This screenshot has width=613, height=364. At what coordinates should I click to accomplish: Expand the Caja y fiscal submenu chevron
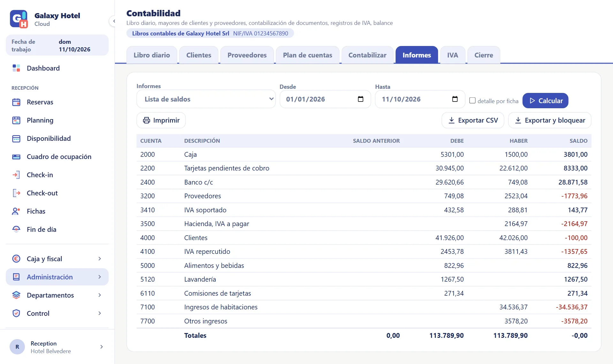pos(100,259)
